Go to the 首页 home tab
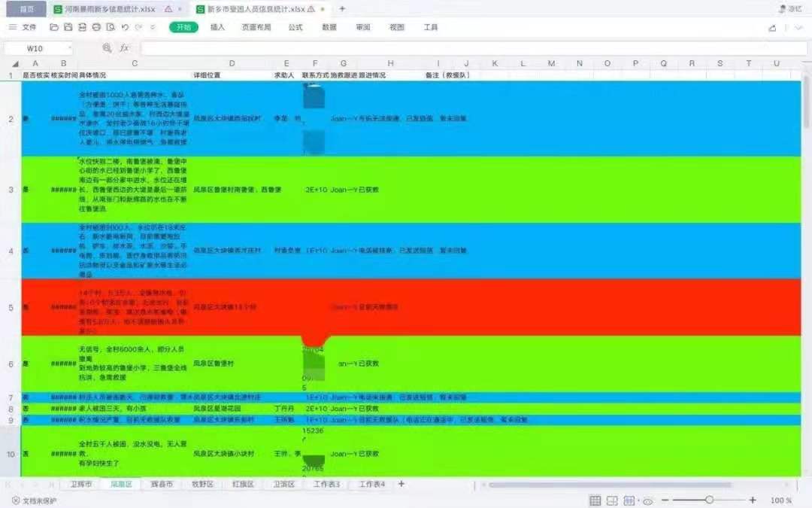Screen dimensions: 812x508 (26, 9)
